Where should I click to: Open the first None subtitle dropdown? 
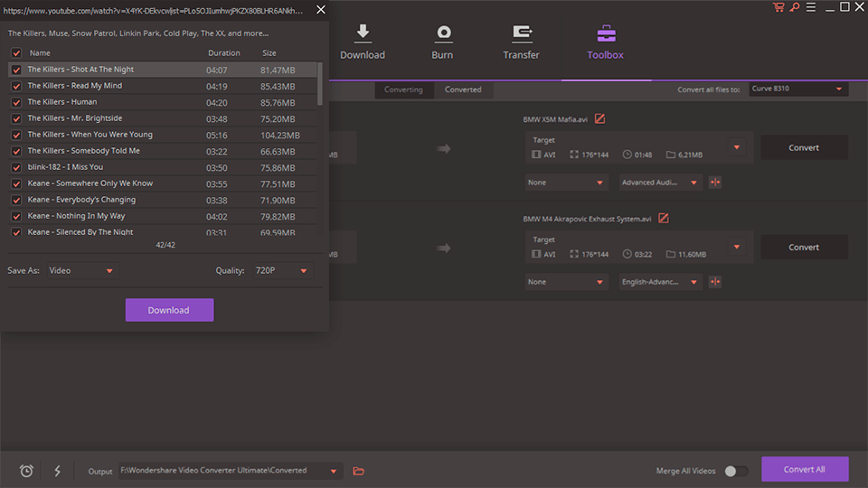566,182
